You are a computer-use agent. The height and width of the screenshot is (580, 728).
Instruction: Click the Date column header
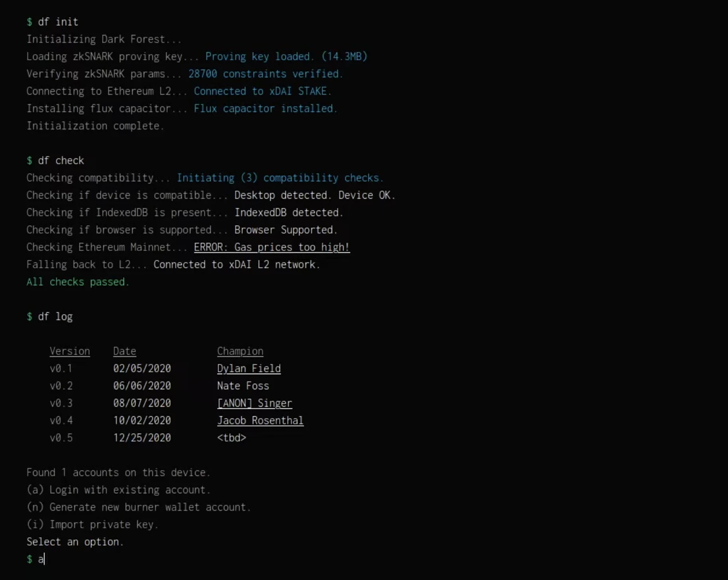[124, 351]
